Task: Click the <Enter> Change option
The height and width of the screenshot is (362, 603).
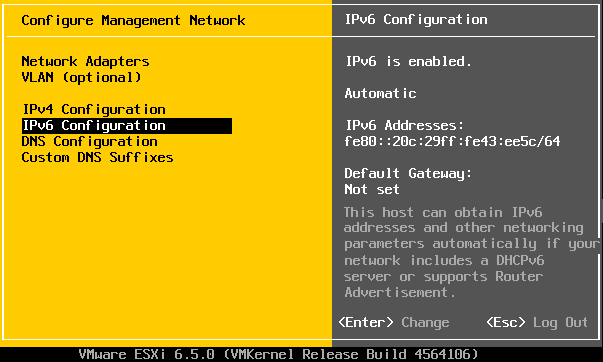Action: (394, 322)
